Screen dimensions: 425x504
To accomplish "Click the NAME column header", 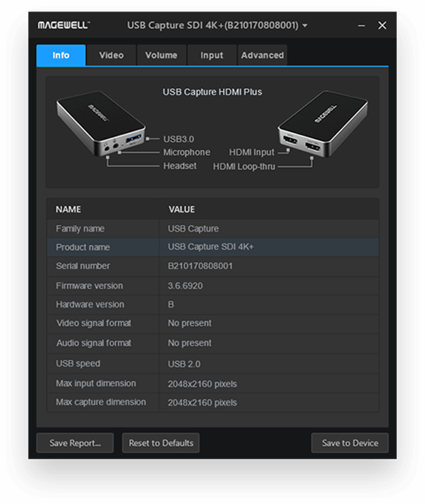I will [x=68, y=209].
